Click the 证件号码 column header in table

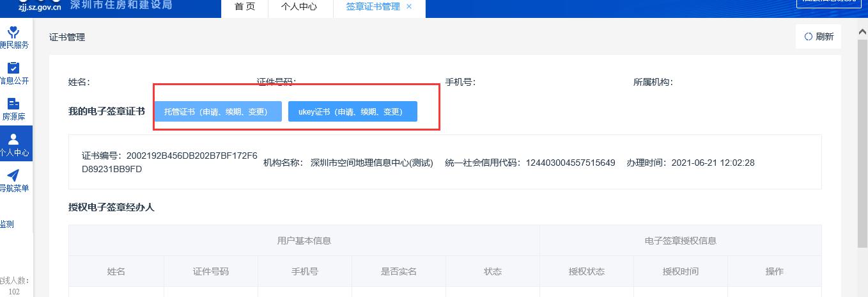211,271
